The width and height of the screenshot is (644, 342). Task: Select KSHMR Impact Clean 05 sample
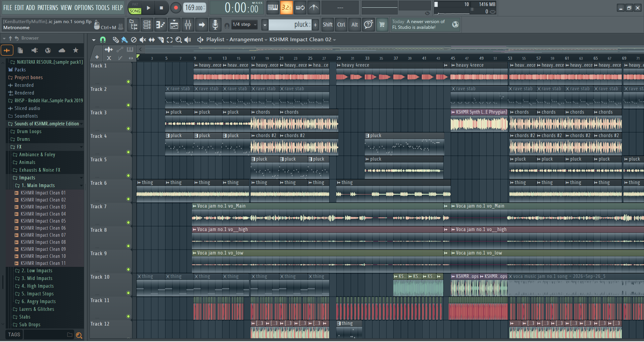coord(43,221)
